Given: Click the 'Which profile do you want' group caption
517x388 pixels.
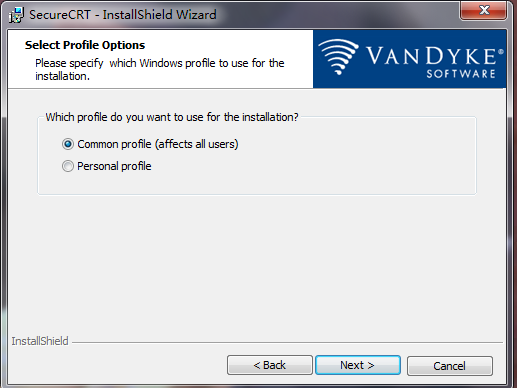Looking at the screenshot, I should [x=172, y=117].
